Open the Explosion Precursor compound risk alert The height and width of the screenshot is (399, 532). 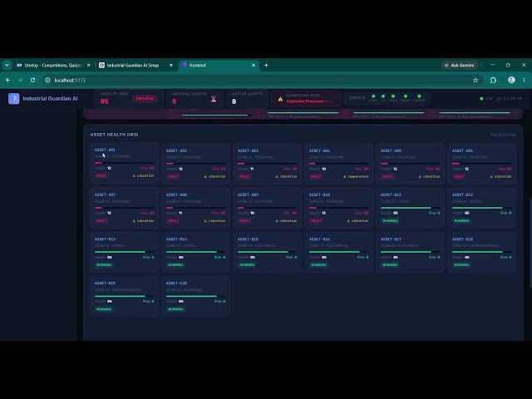pos(306,99)
